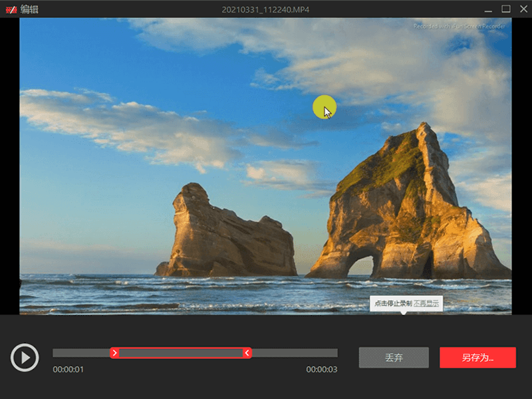
Task: Click the app logo icon in the title bar
Action: [11, 9]
